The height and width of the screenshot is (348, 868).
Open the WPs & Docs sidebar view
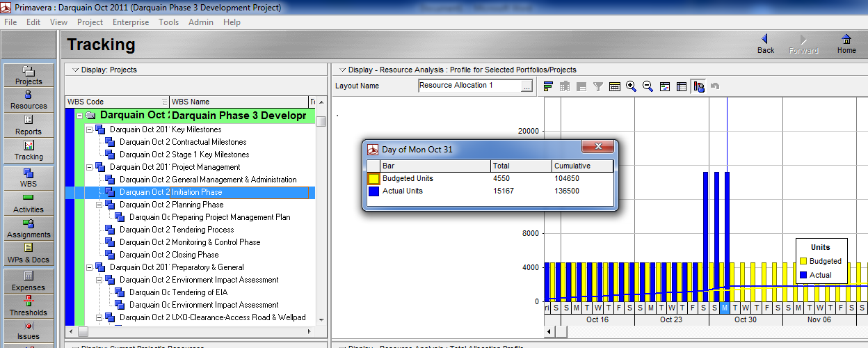(29, 253)
